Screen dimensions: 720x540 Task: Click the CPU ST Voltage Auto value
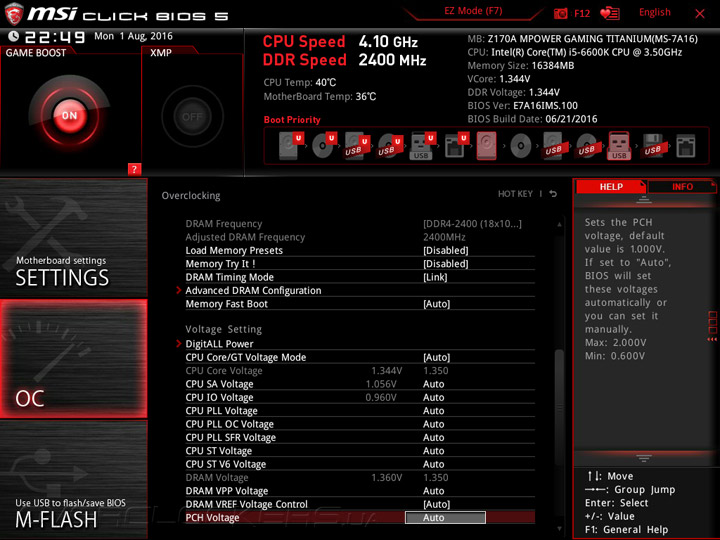[433, 451]
